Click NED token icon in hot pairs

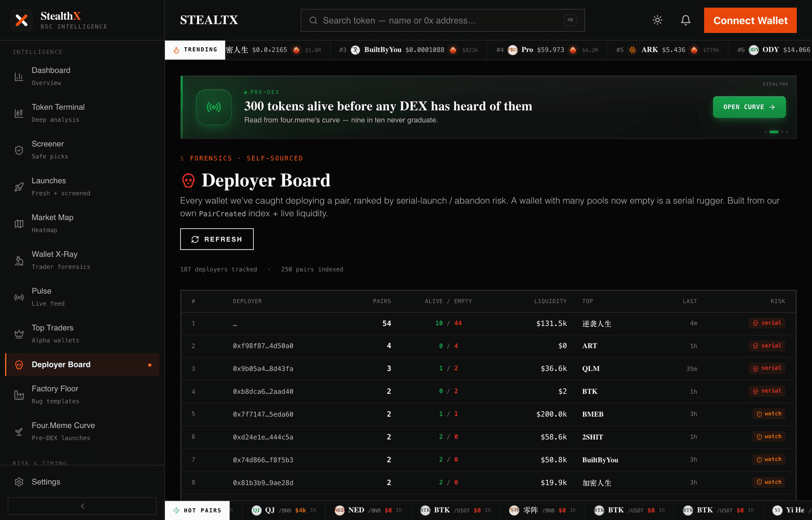pyautogui.click(x=340, y=510)
